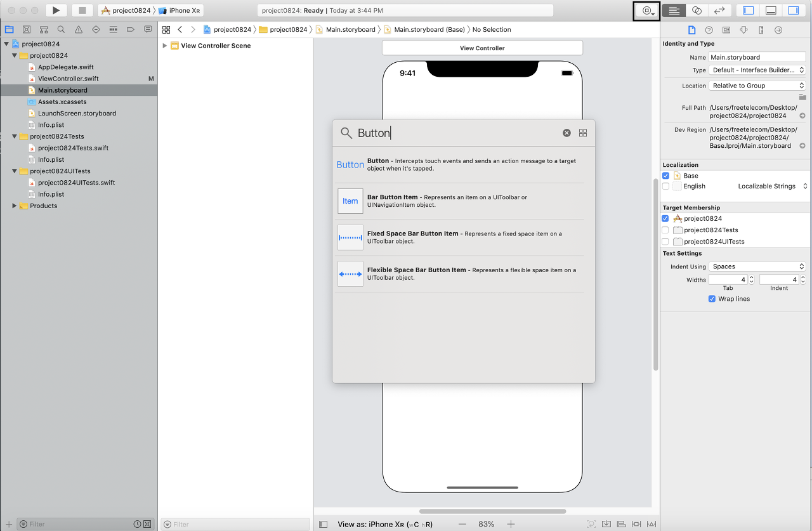Open the Test navigator
Viewport: 812px width, 531px height.
click(x=96, y=29)
